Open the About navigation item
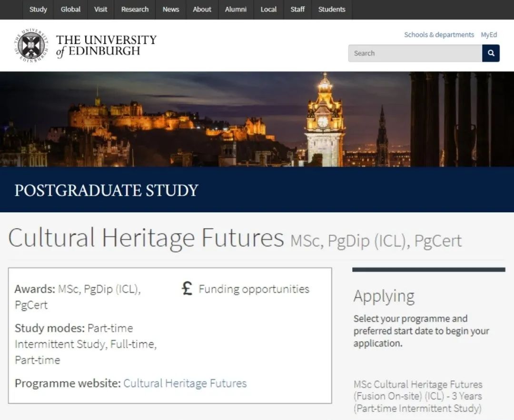Screen dimensions: 514x420 (202, 10)
